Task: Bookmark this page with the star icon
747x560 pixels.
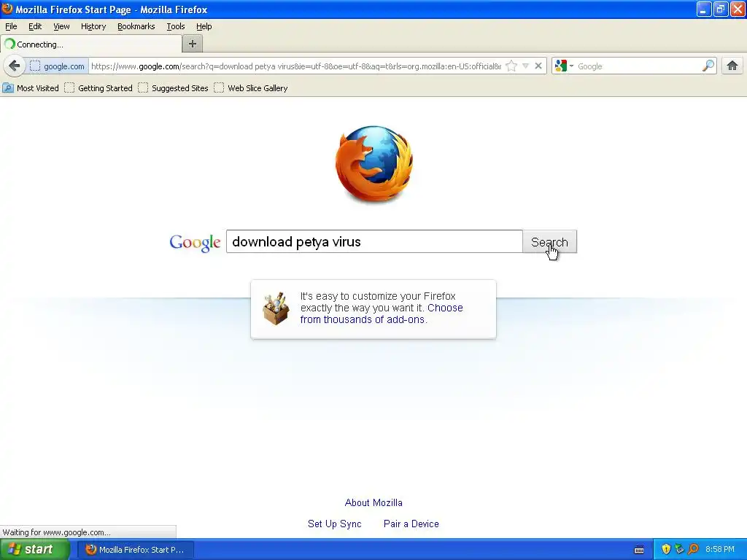Action: (x=511, y=66)
